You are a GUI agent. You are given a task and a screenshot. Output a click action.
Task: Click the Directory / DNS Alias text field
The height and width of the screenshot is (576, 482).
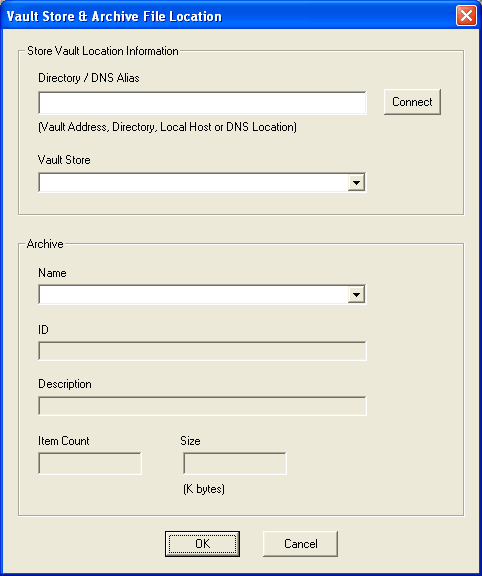202,103
